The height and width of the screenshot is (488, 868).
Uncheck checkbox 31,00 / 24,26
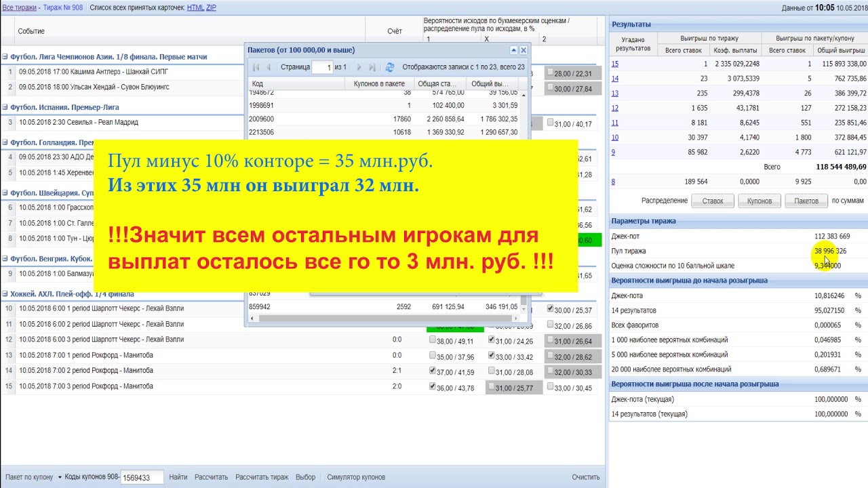pos(492,340)
